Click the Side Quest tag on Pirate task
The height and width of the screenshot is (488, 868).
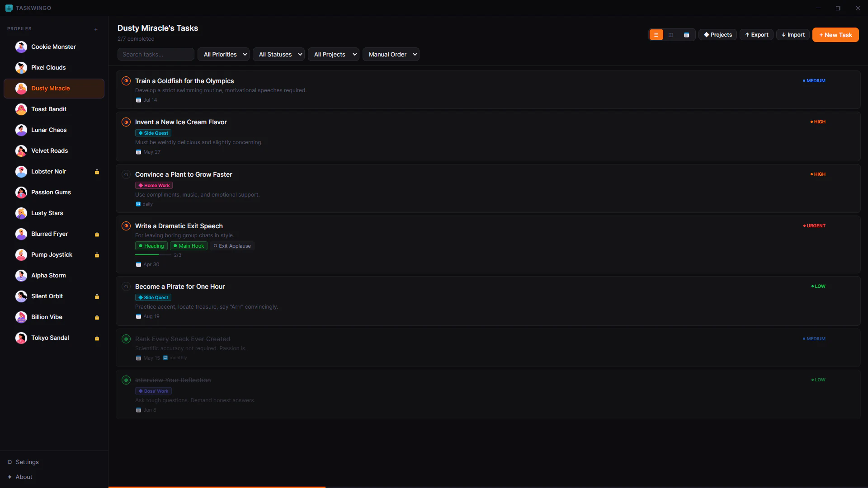pyautogui.click(x=153, y=298)
